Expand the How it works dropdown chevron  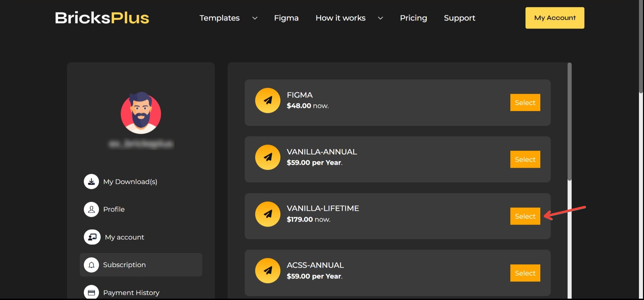[x=380, y=18]
